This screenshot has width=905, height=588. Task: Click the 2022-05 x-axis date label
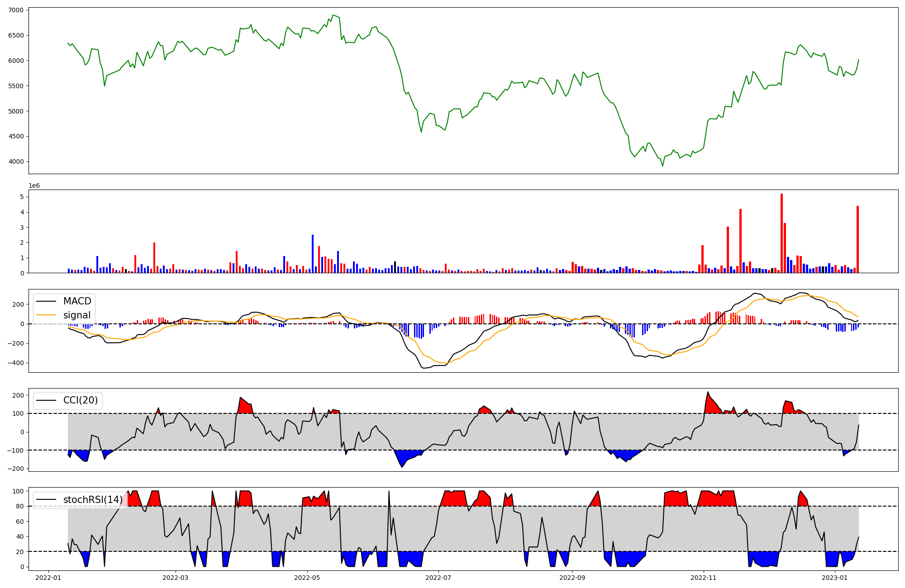[x=307, y=578]
